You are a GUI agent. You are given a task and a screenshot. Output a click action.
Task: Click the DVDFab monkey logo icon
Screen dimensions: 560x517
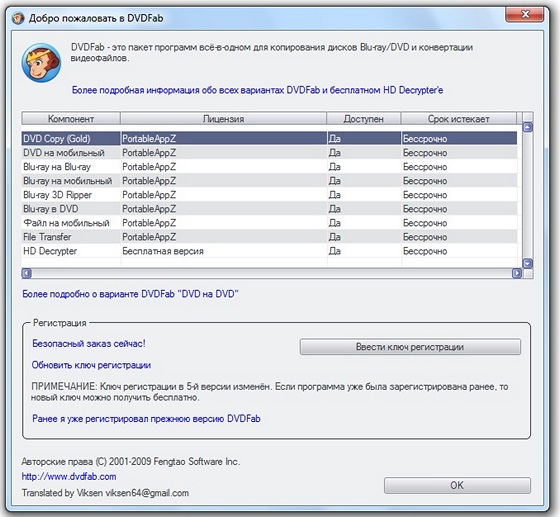tap(41, 62)
